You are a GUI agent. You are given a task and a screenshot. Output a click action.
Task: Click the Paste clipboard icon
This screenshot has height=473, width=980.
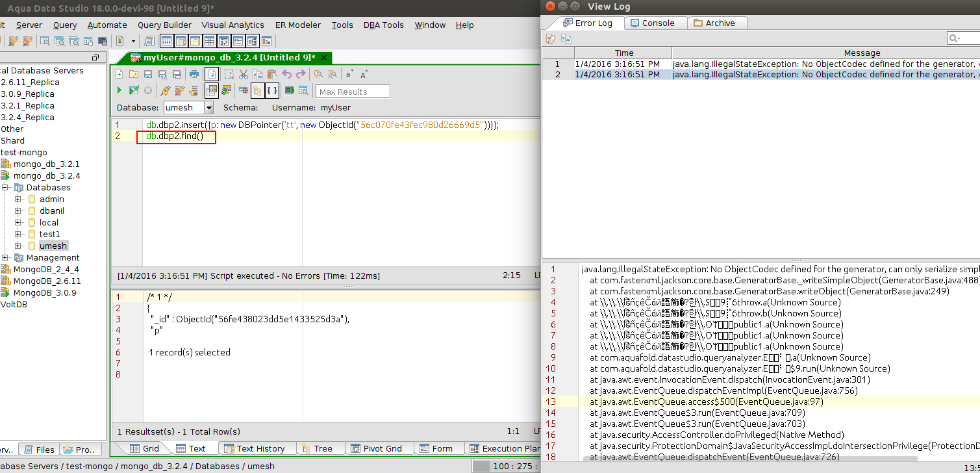tap(272, 75)
